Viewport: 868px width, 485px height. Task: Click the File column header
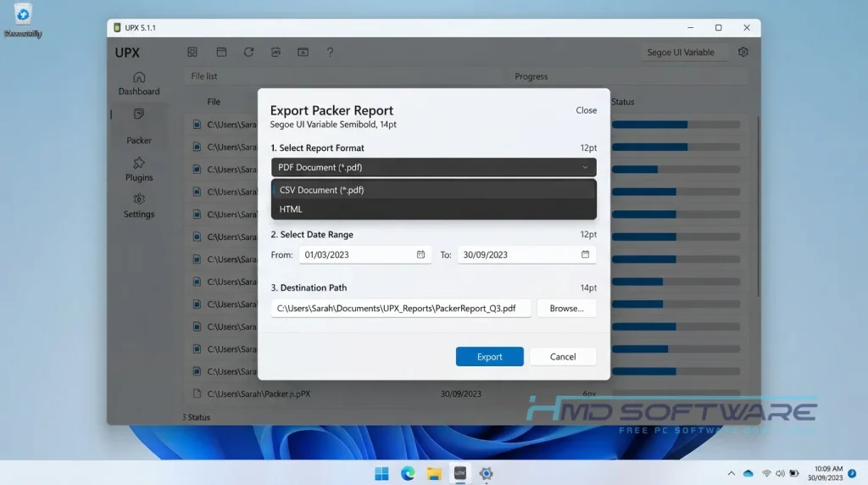(x=214, y=102)
